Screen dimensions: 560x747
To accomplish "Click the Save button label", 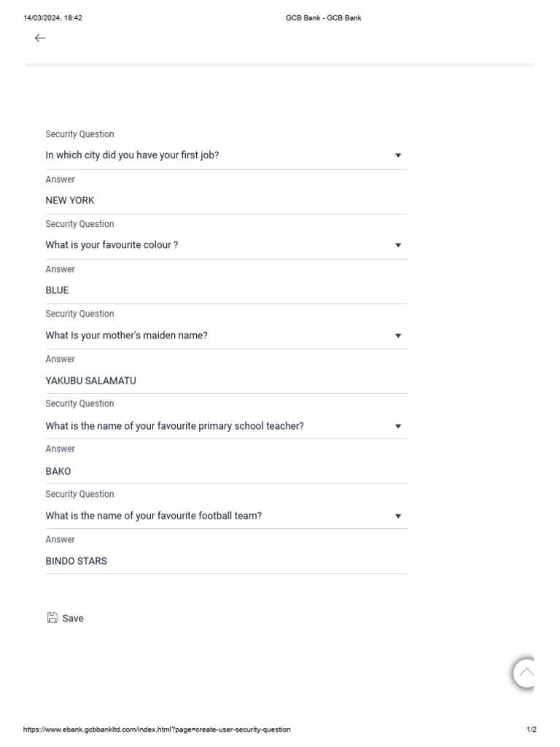I will 73,619.
